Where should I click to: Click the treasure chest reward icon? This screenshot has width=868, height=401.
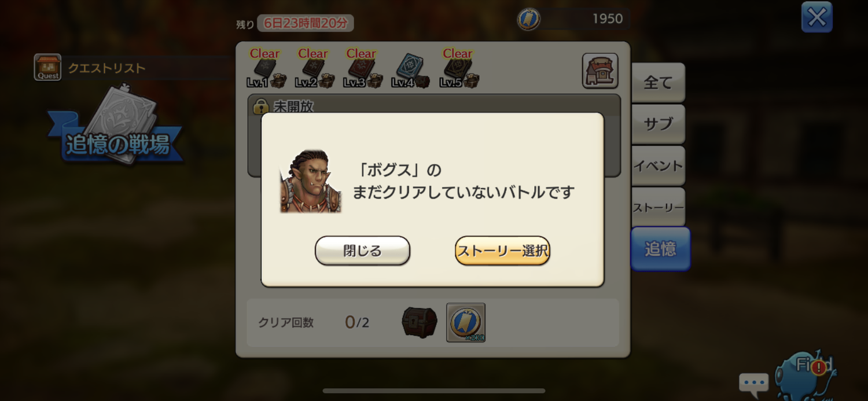coord(420,322)
